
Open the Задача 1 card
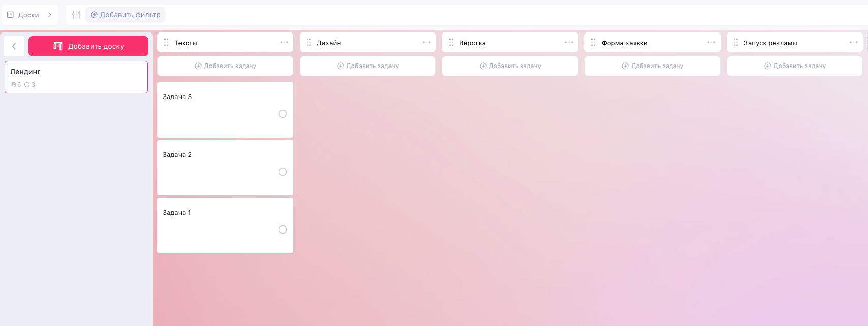coord(225,225)
